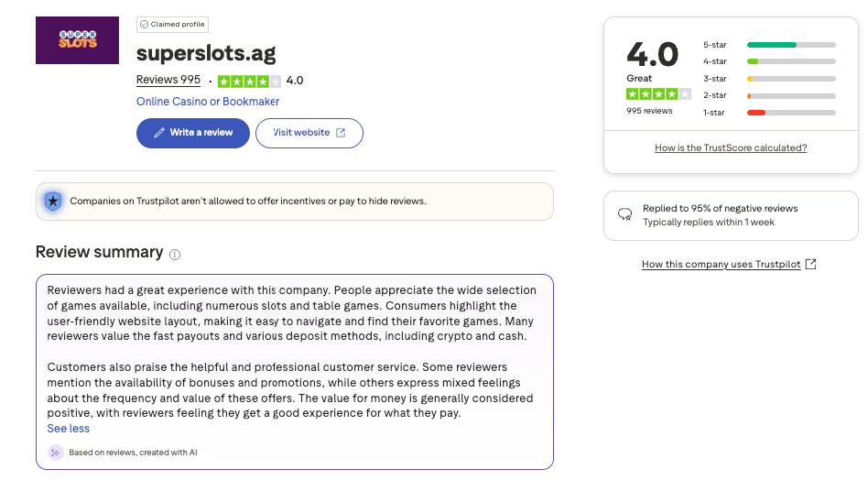Click the AI sparkle icon under summary
Viewport: 868px width, 480px height.
point(56,452)
